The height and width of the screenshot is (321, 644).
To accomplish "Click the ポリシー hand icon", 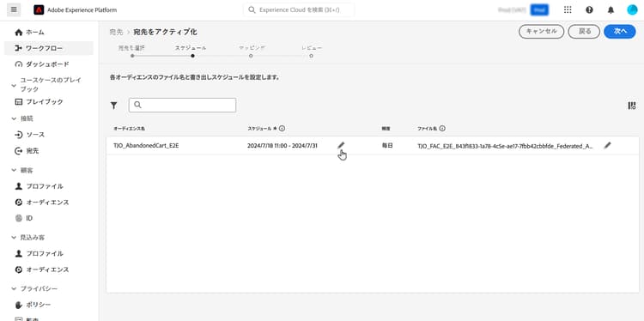I will pos(19,305).
